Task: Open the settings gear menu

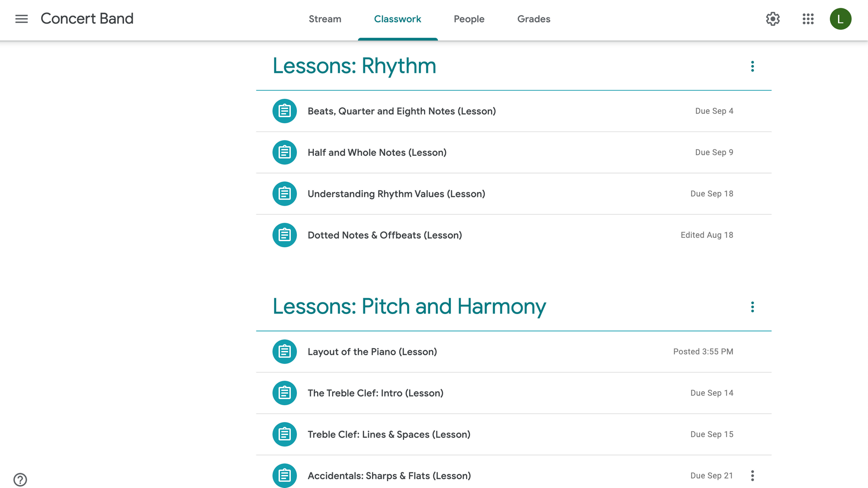Action: point(773,19)
